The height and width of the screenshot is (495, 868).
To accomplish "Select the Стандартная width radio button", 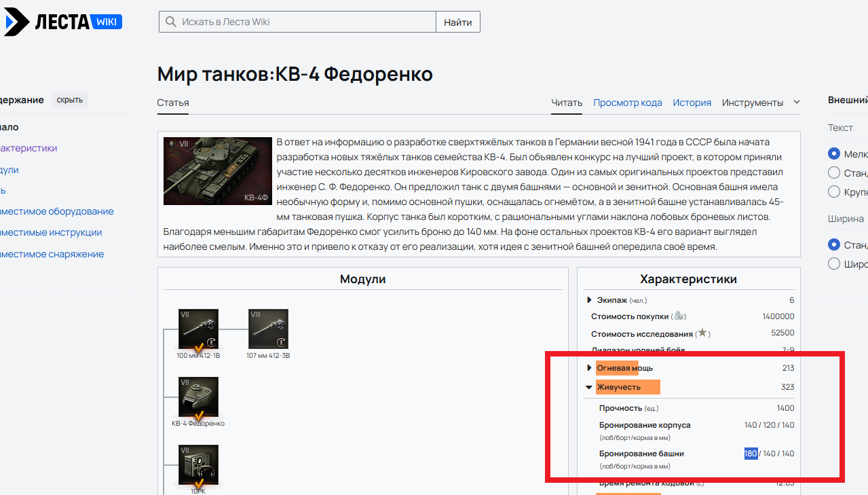I will (834, 244).
